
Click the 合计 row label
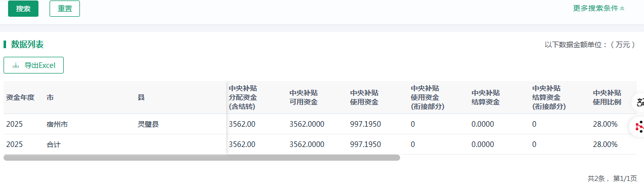click(54, 144)
